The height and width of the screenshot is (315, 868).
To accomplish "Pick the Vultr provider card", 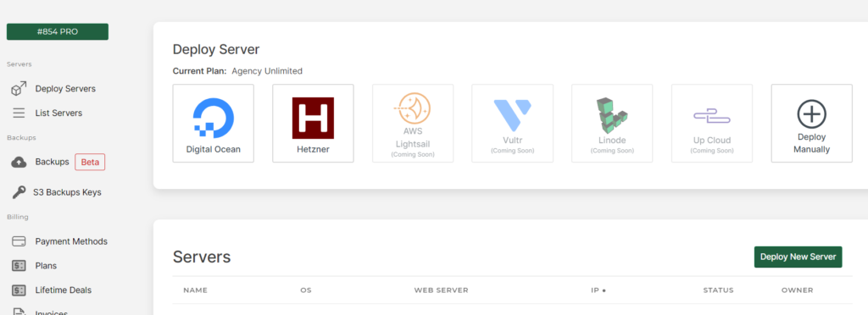I will click(x=512, y=124).
